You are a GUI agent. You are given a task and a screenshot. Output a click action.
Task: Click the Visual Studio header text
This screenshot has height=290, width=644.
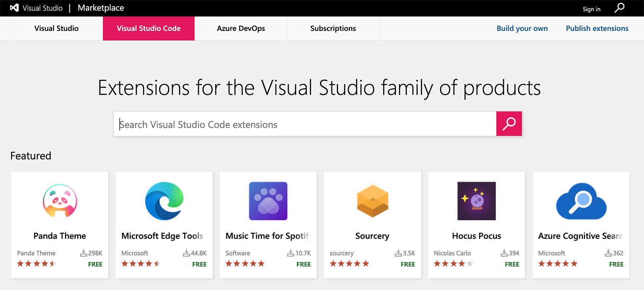pos(43,8)
